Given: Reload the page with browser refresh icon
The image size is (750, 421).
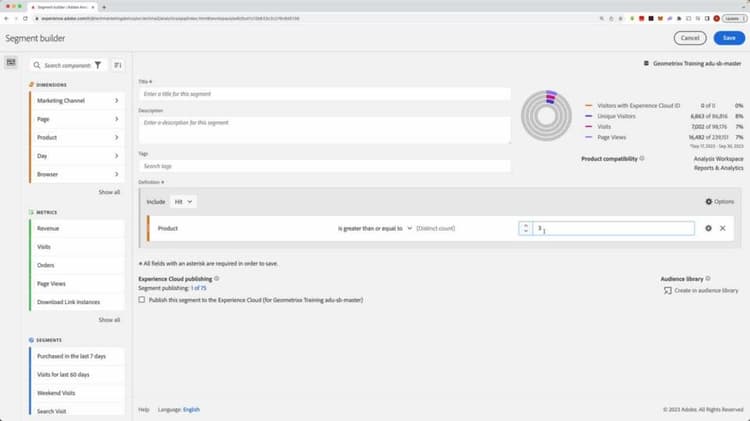Looking at the screenshot, I should pyautogui.click(x=25, y=18).
